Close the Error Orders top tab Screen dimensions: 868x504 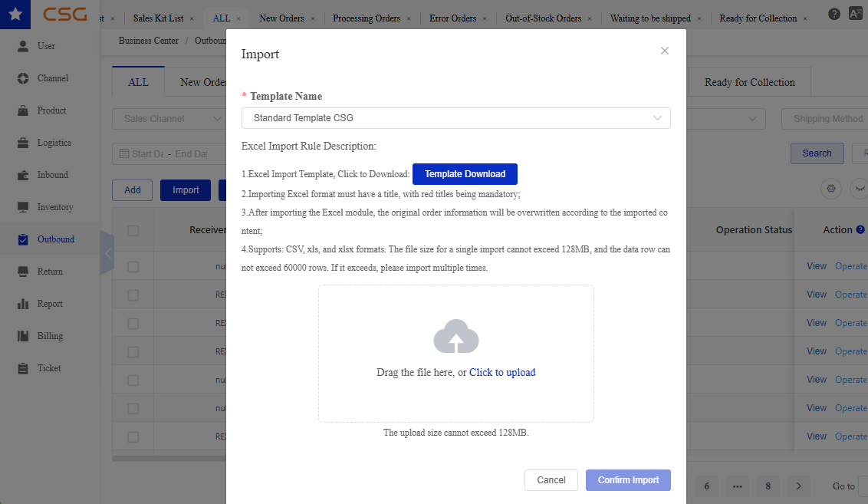[x=485, y=19]
